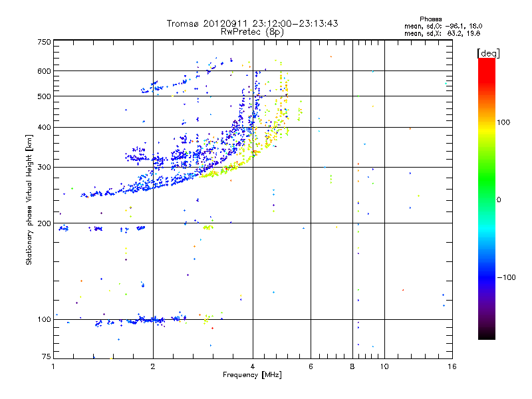Screen dimensions: 532x399
Task: Click the y-axis '400' tick label
Action: click(44, 128)
